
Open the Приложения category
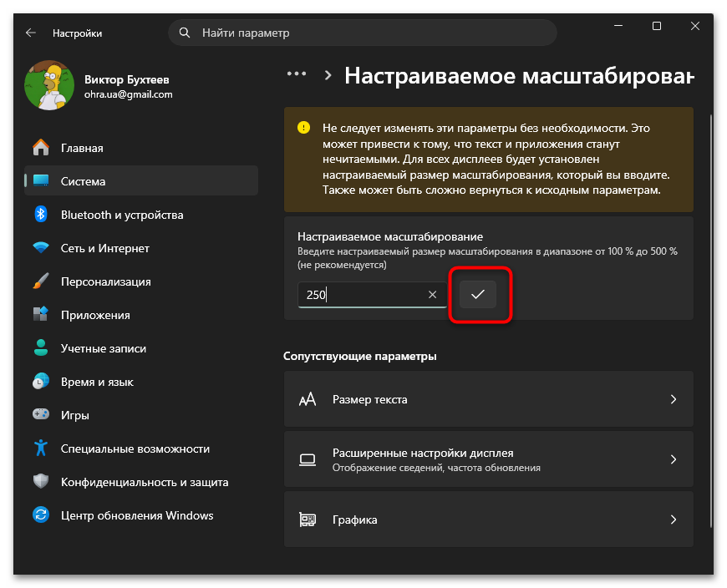[141, 315]
